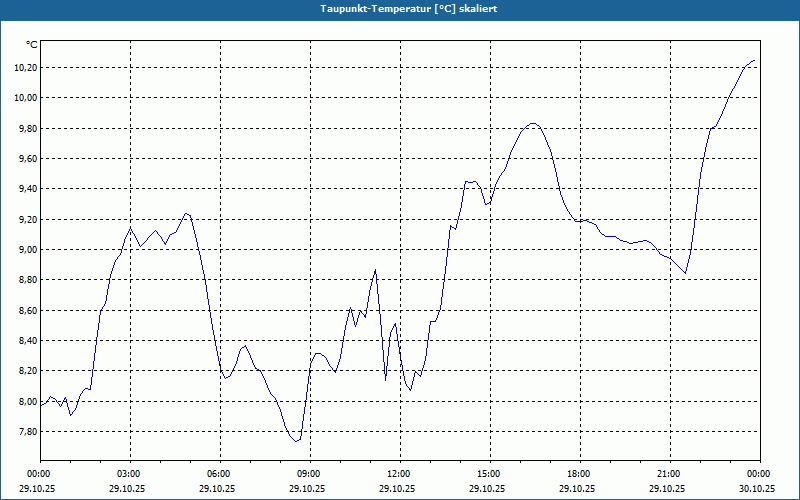Click the 7,80 y-axis value
This screenshot has width=800, height=500.
pos(29,432)
